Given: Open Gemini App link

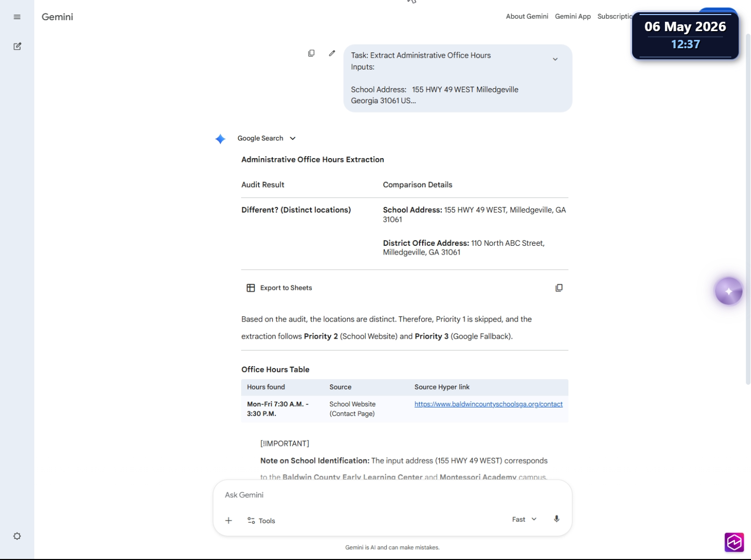Looking at the screenshot, I should pos(573,17).
